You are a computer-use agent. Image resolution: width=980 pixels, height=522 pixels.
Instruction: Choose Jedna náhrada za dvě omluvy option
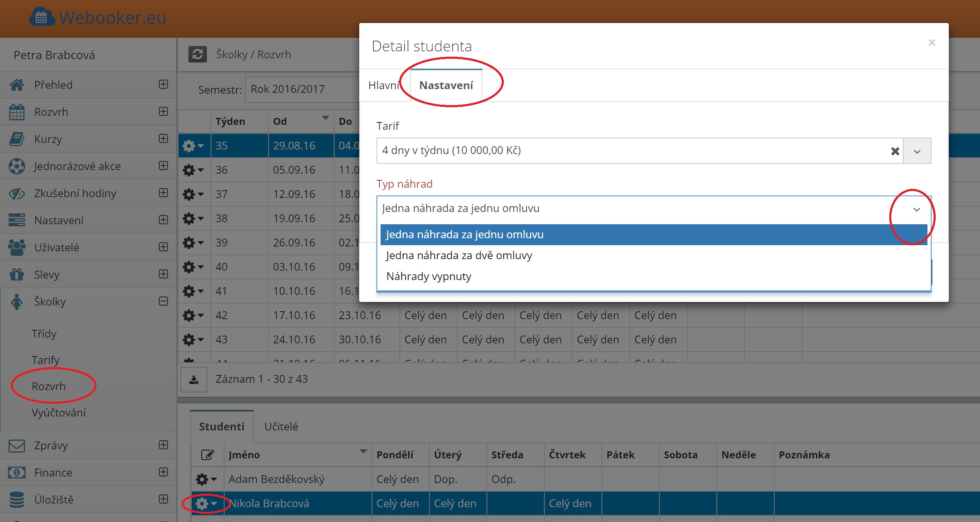coord(654,255)
